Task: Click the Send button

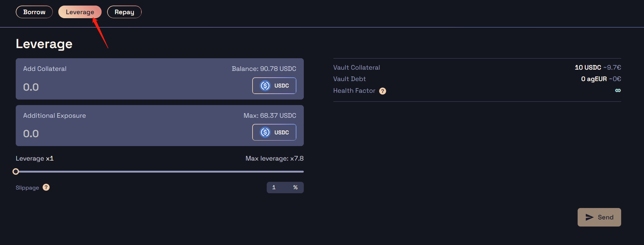Action: [599, 217]
